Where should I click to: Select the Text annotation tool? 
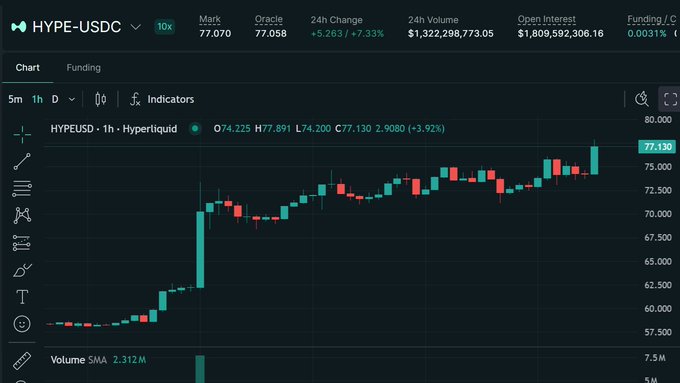tap(22, 297)
